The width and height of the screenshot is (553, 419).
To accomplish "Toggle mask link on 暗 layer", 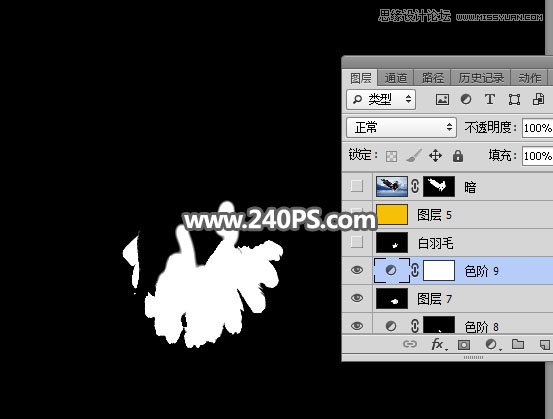I will pos(415,186).
